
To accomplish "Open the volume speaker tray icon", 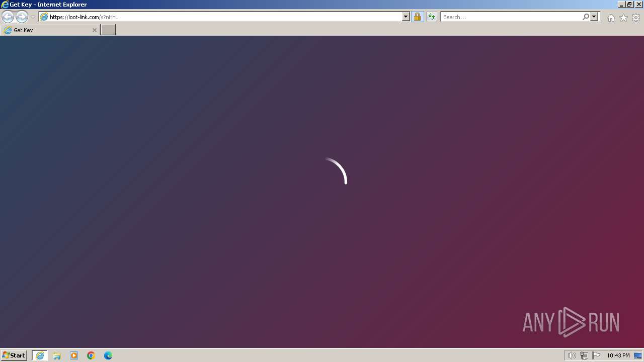I will 572,355.
